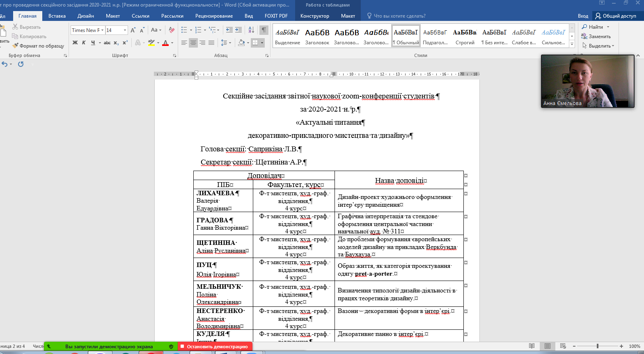Open Абзац dialog launcher
The height and width of the screenshot is (354, 644).
click(x=267, y=55)
